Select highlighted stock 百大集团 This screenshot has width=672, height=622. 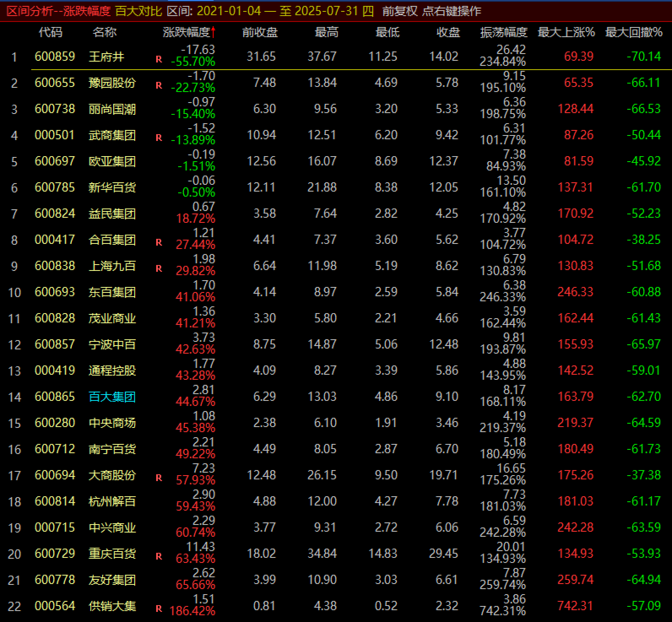point(112,397)
